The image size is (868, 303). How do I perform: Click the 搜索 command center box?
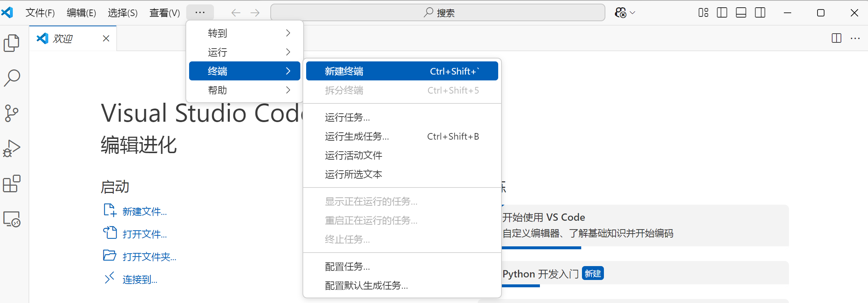click(438, 13)
